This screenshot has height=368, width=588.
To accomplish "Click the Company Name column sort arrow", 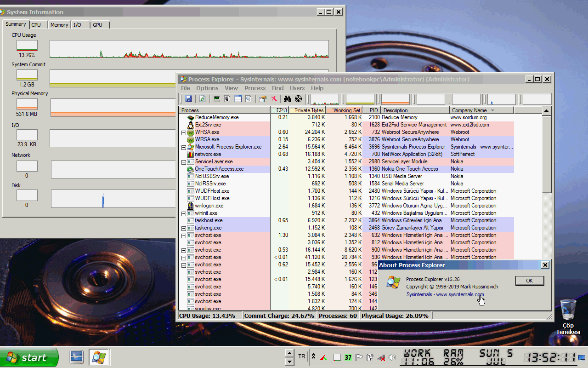I will click(493, 110).
